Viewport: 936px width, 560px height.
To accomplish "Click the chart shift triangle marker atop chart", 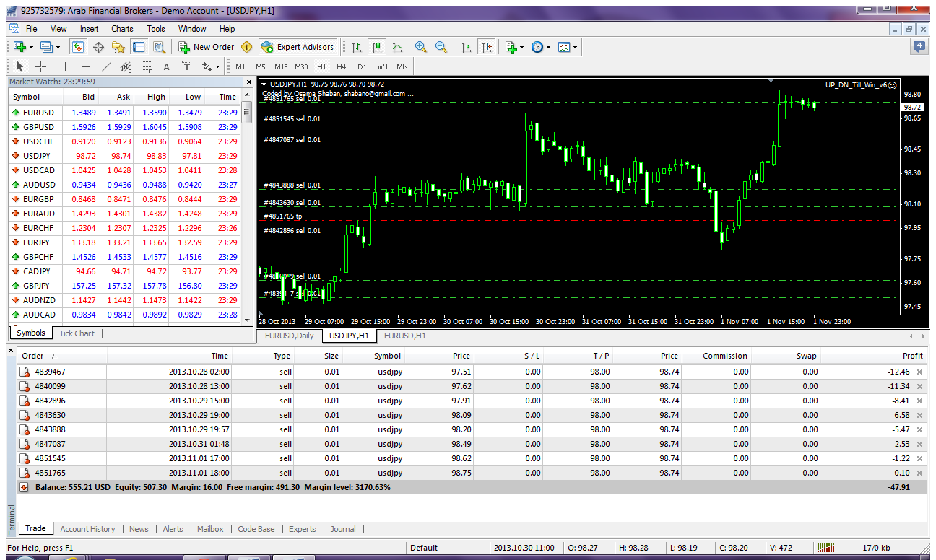I will click(x=771, y=81).
